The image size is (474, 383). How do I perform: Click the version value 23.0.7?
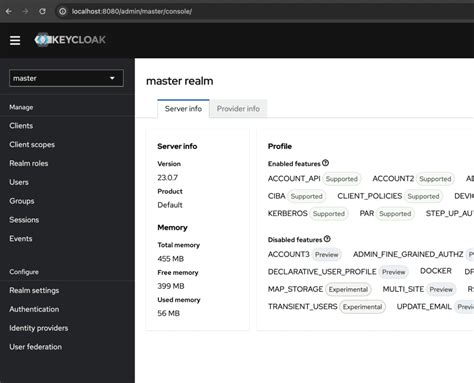pyautogui.click(x=168, y=178)
